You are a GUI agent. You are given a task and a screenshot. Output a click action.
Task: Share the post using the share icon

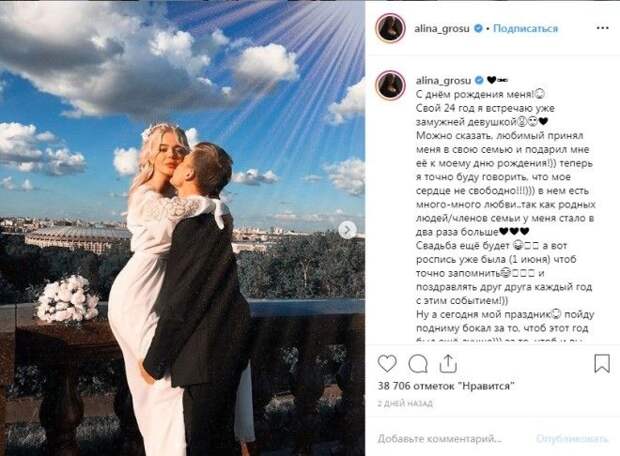[x=448, y=364]
